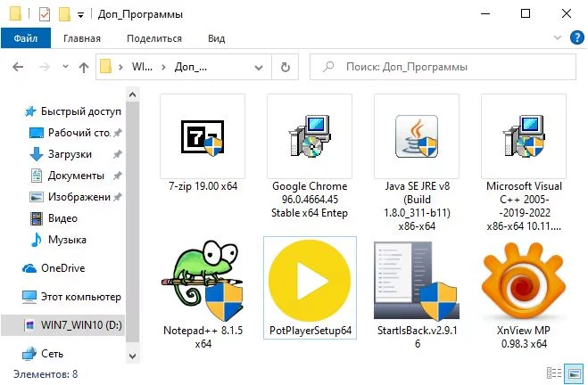Viewport: 588px width, 385px height.
Task: Switch to details list view mode
Action: [x=554, y=373]
